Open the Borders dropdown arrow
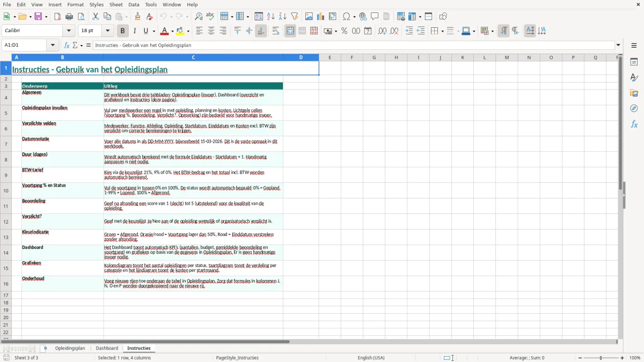 (x=442, y=31)
